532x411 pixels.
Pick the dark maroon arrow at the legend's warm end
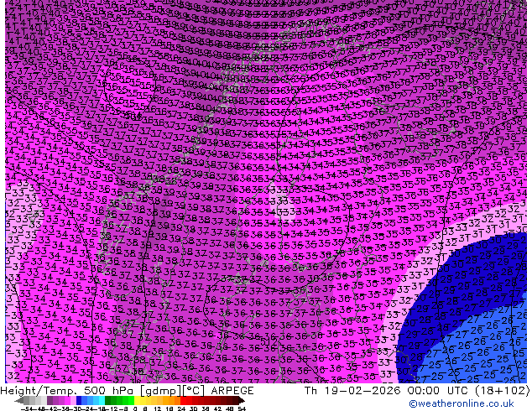pyautogui.click(x=242, y=400)
